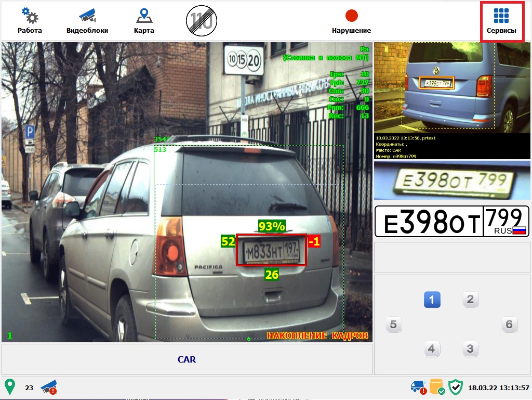
Task: Select camera position 1
Action: (x=432, y=300)
